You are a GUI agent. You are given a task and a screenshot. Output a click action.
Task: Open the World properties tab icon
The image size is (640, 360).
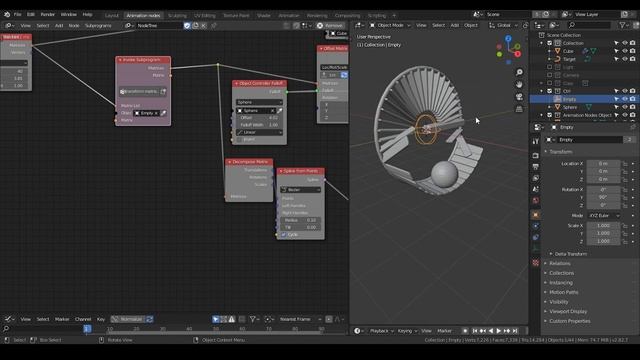click(536, 200)
